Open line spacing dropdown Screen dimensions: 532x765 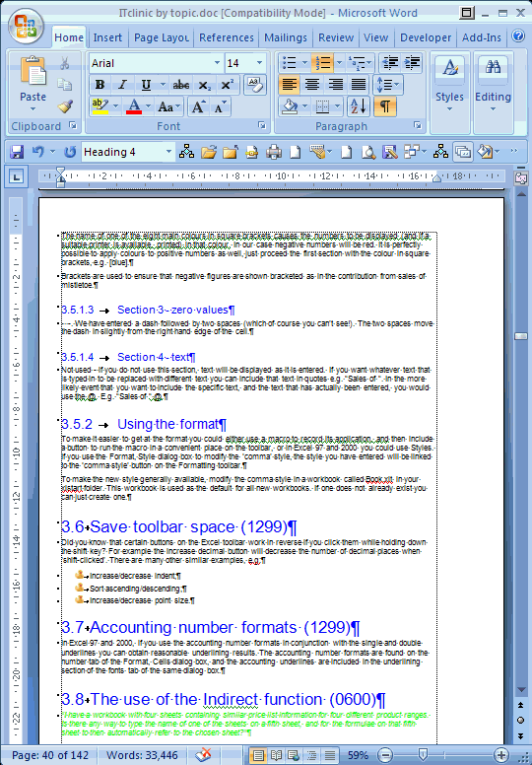click(x=387, y=85)
